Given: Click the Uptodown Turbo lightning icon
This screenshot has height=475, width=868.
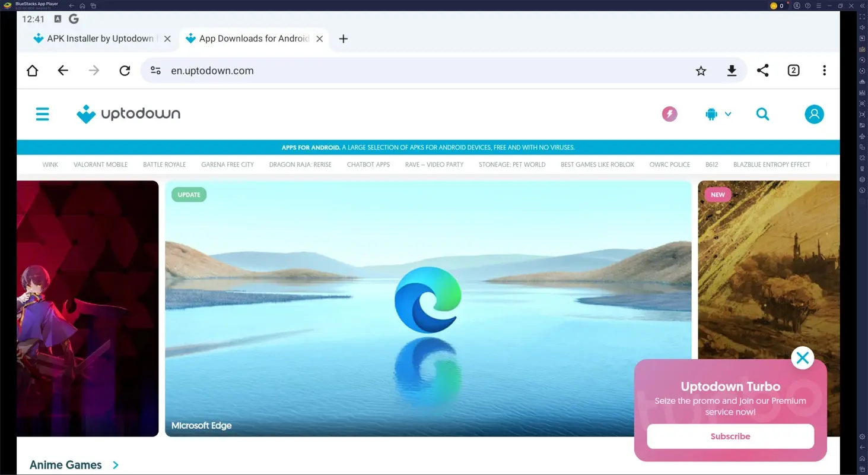Looking at the screenshot, I should pos(669,113).
